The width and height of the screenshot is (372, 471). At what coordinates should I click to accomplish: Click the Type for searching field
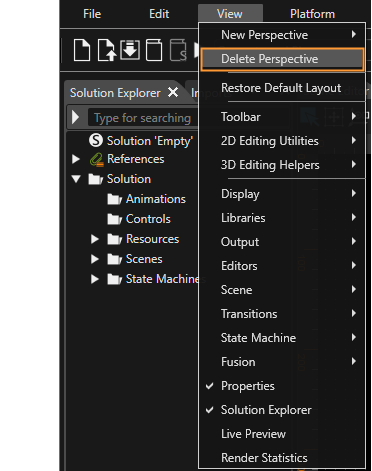pos(143,118)
